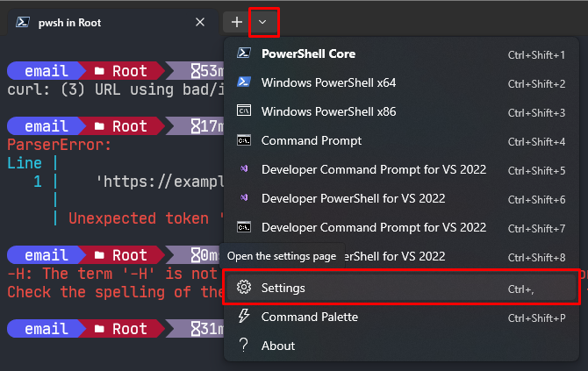
Task: Click the Ctrl+Shift+1 shortcut label
Action: (536, 55)
